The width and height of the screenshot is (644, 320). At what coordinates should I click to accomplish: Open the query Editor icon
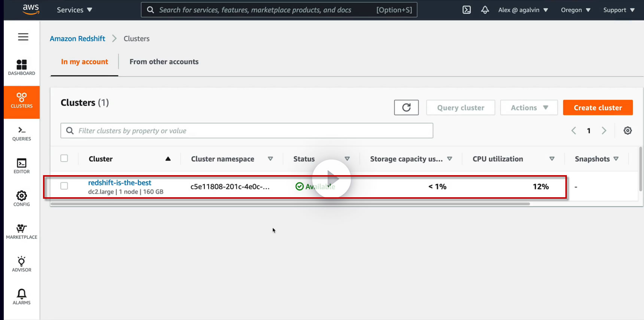point(22,166)
